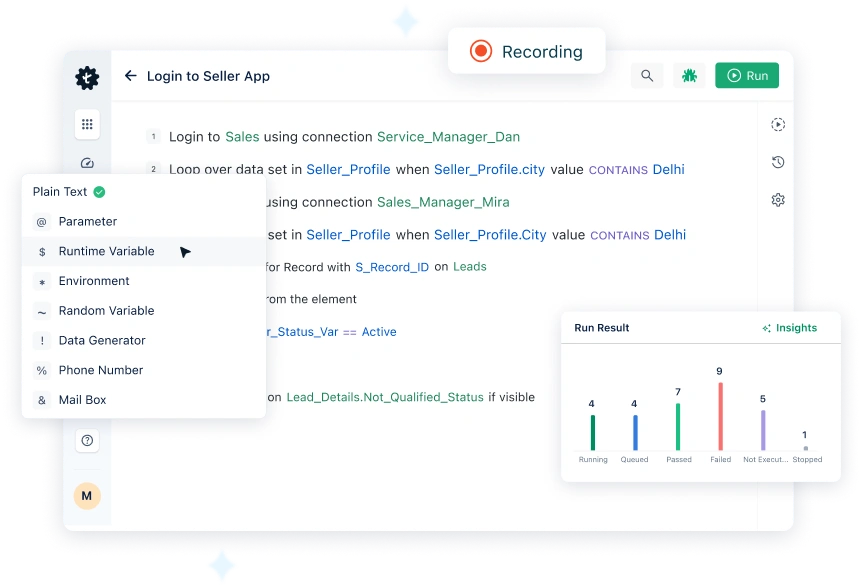
Task: Open the apps grid icon in the left sidebar
Action: pyautogui.click(x=87, y=123)
